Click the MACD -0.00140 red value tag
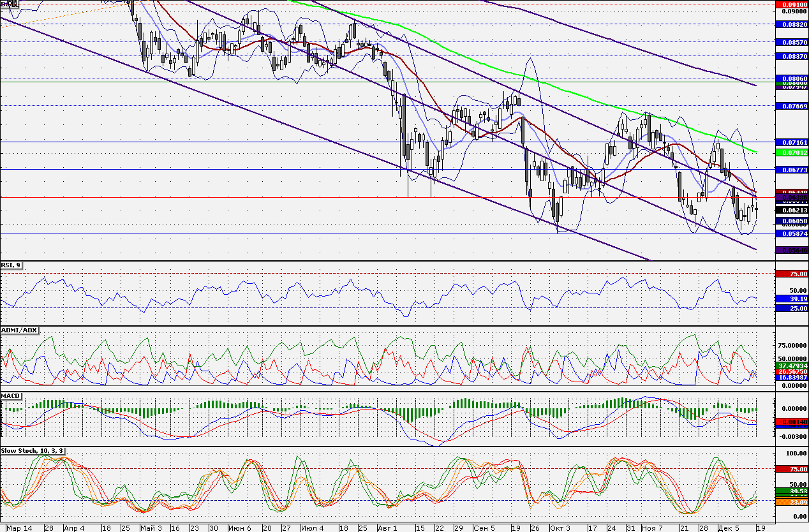The width and height of the screenshot is (809, 532). 791,422
